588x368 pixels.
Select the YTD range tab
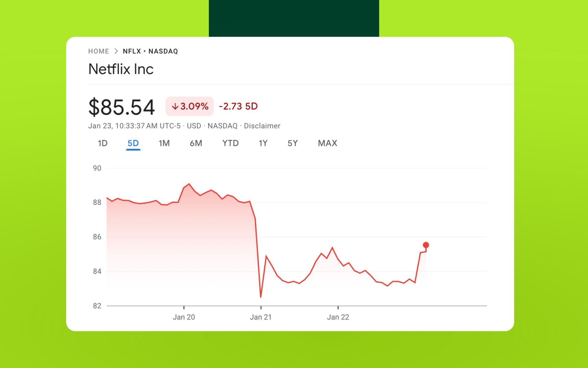coord(230,143)
